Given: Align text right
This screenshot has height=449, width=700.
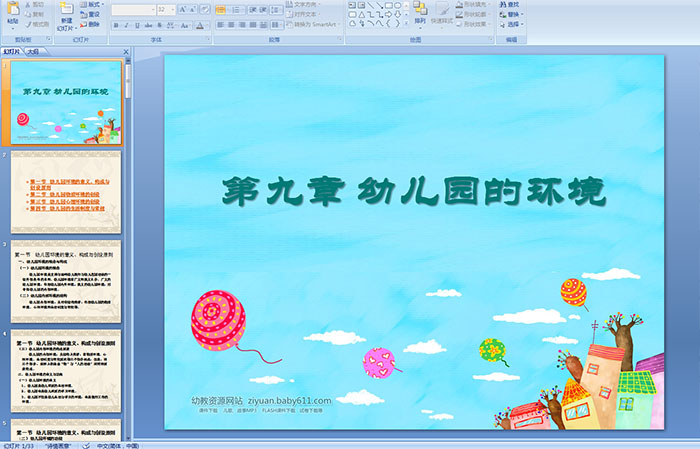Looking at the screenshot, I should (x=242, y=25).
